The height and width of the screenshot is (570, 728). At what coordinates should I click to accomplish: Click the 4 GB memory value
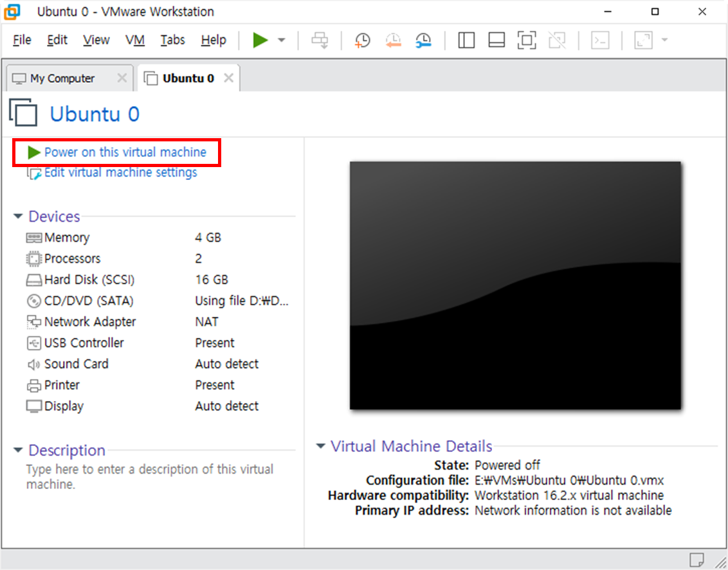(208, 238)
